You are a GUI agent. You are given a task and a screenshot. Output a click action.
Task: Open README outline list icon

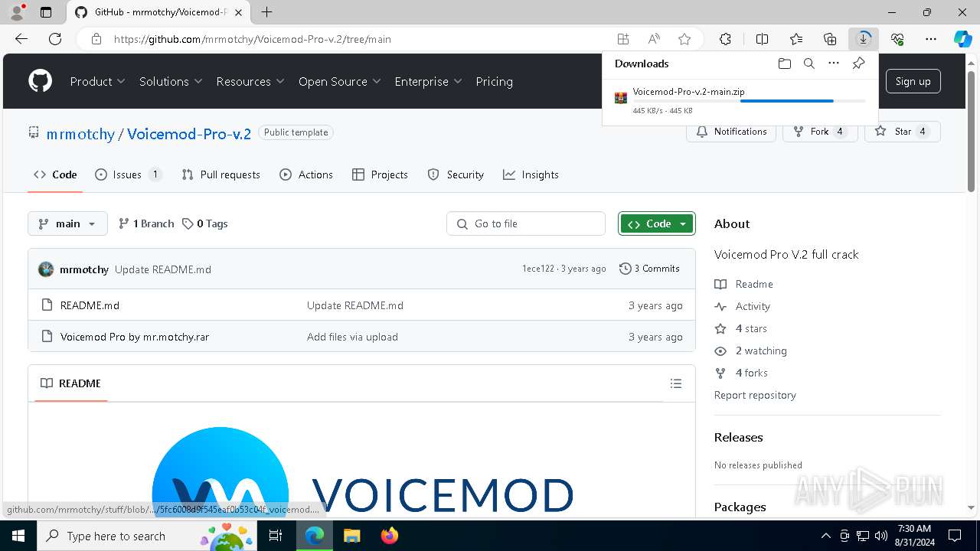[x=676, y=383]
